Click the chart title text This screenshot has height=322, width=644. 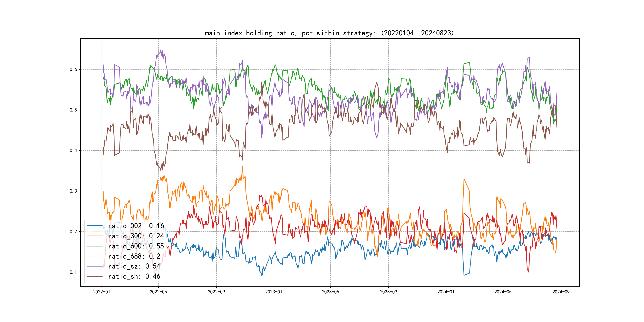(x=329, y=33)
